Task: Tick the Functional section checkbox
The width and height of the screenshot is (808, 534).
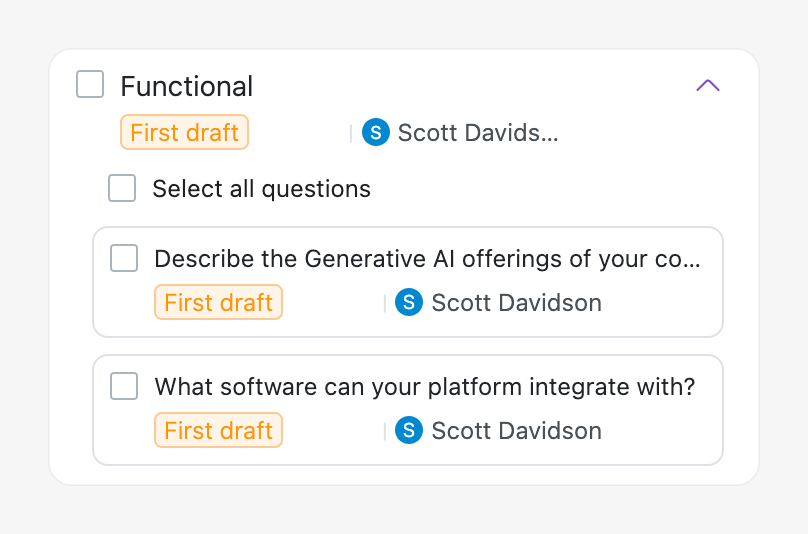Action: pos(90,85)
